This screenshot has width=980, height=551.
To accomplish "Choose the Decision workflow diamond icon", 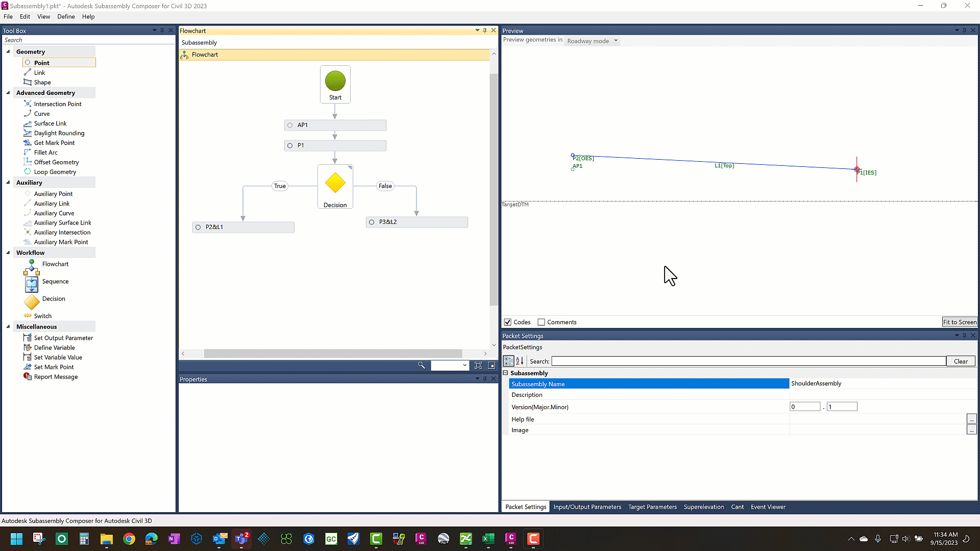I will (x=32, y=302).
